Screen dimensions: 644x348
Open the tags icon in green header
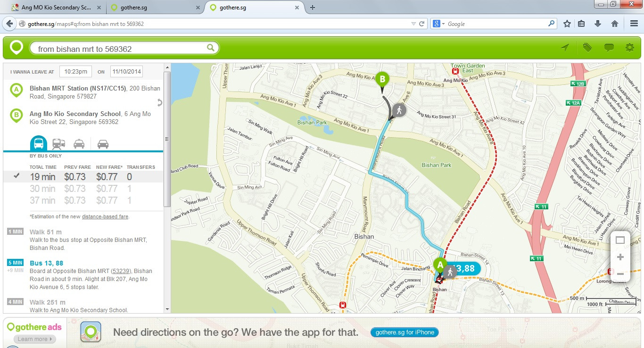587,47
